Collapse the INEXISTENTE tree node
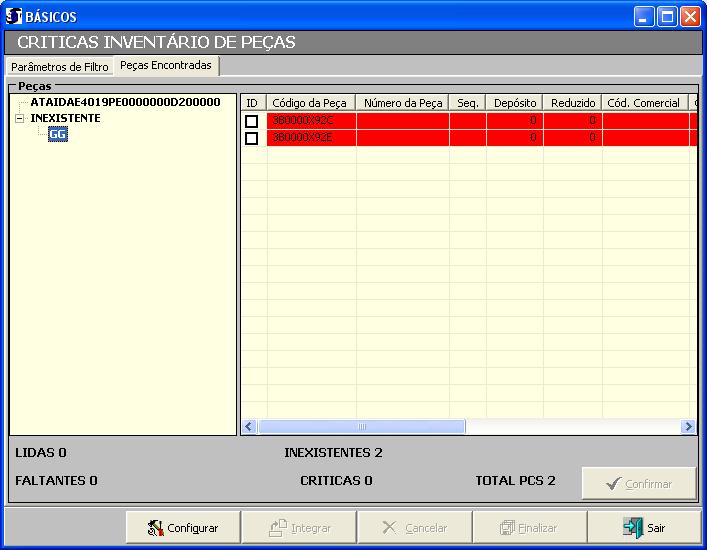707x550 pixels. click(20, 118)
